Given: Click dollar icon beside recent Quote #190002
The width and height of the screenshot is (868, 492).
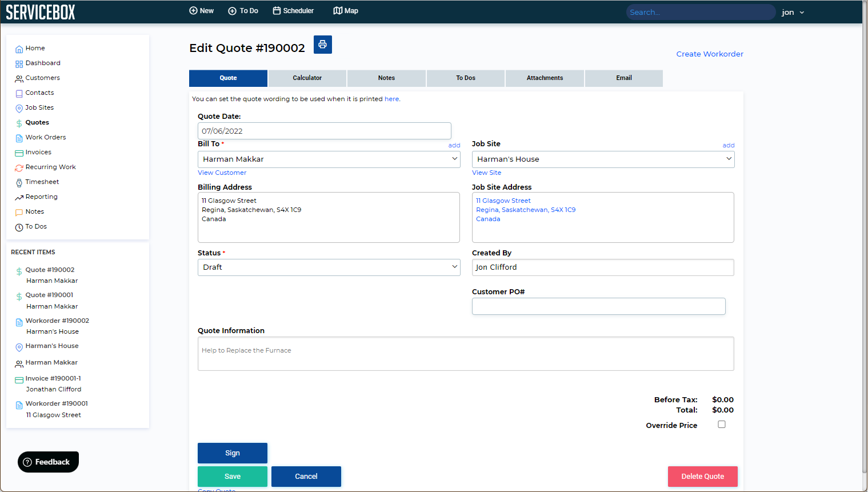Looking at the screenshot, I should pyautogui.click(x=19, y=271).
